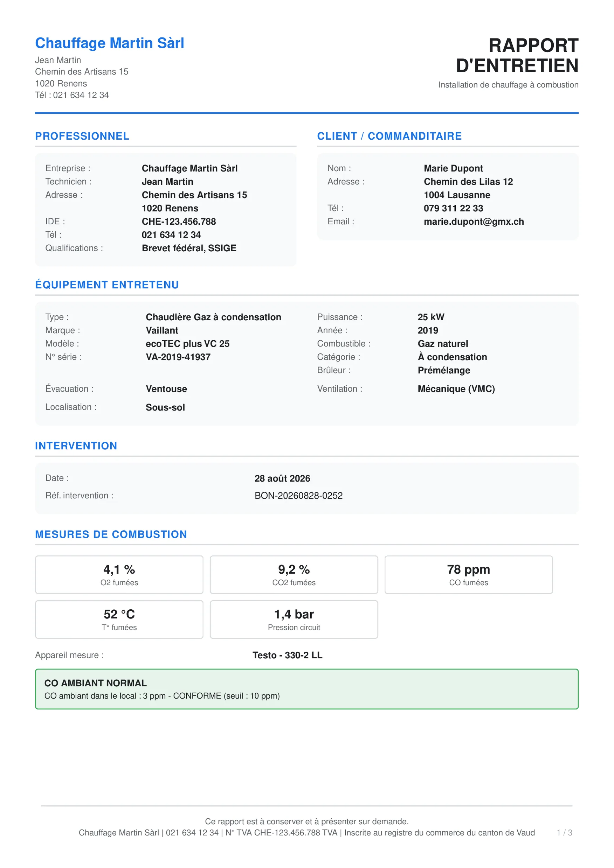Image resolution: width=614 pixels, height=868 pixels.
Task: Click the location value Sous-sol
Action: click(x=165, y=407)
